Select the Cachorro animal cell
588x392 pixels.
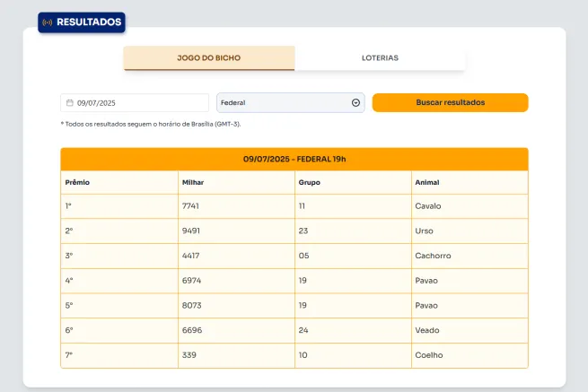[470, 256]
